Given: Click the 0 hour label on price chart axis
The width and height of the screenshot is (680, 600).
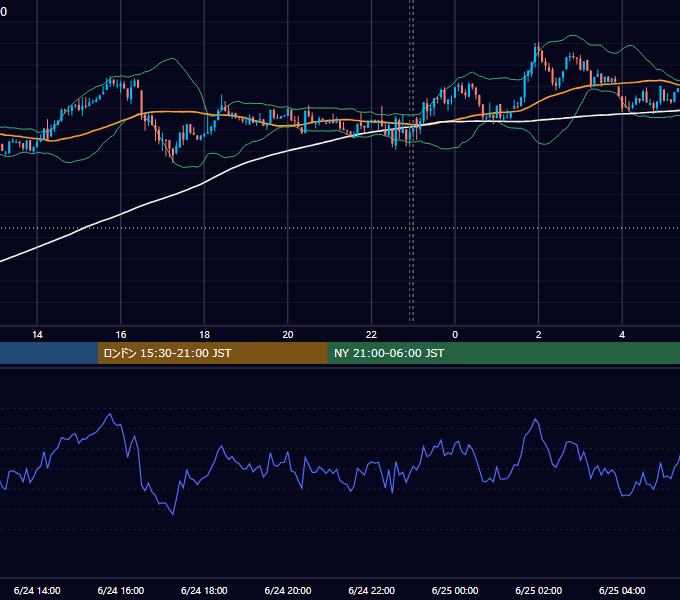Looking at the screenshot, I should 455,335.
